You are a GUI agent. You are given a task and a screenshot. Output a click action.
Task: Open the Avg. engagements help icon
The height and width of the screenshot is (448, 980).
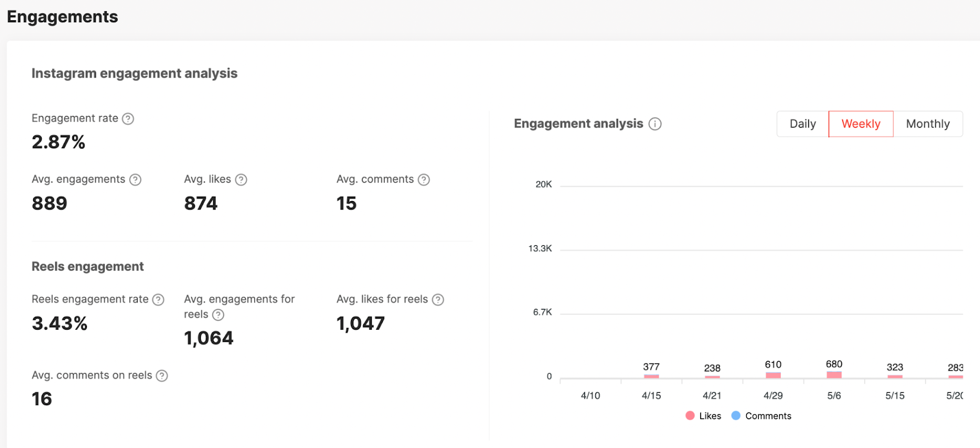[135, 180]
